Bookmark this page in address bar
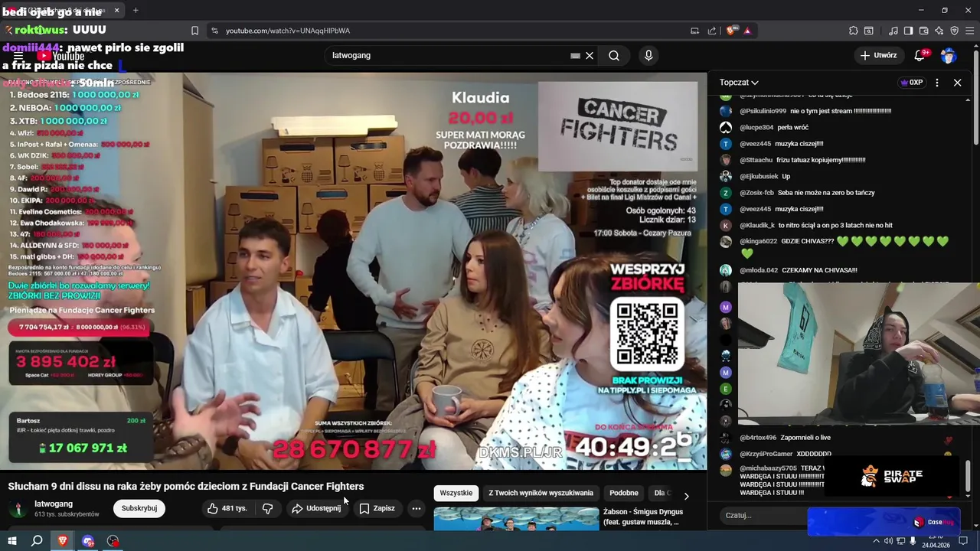This screenshot has width=980, height=551. pyautogui.click(x=194, y=31)
